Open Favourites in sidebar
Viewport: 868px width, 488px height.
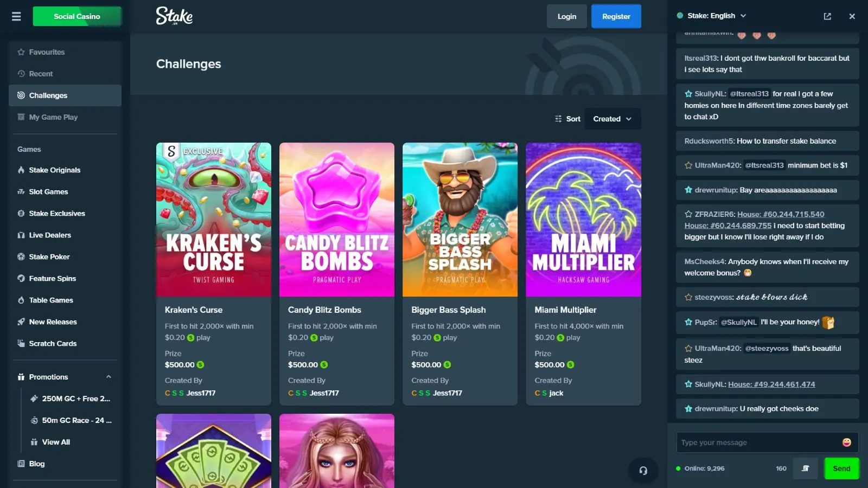click(x=65, y=52)
